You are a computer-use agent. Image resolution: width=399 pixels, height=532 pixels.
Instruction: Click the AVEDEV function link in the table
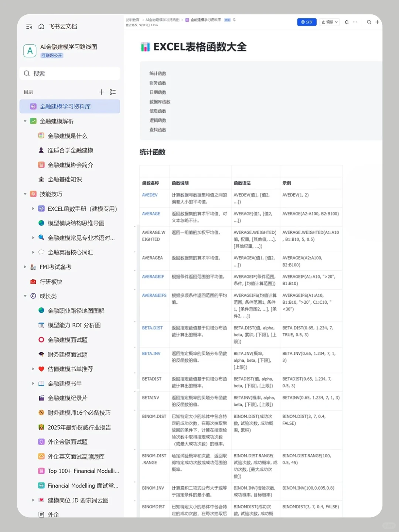pyautogui.click(x=150, y=195)
